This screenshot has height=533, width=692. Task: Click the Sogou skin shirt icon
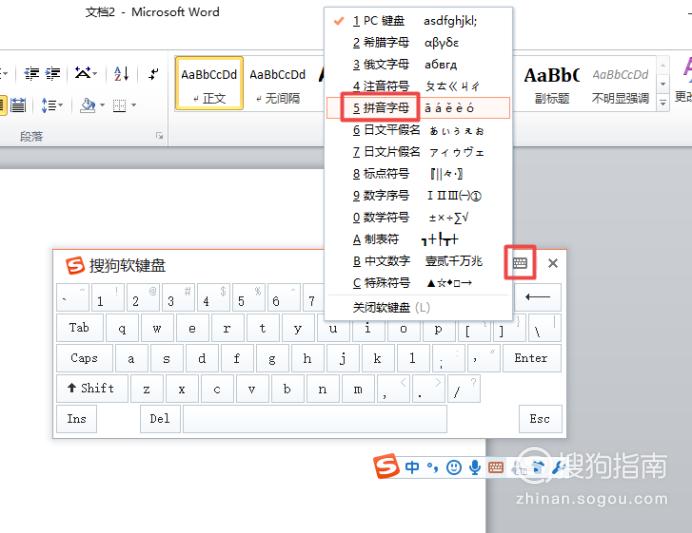click(538, 467)
